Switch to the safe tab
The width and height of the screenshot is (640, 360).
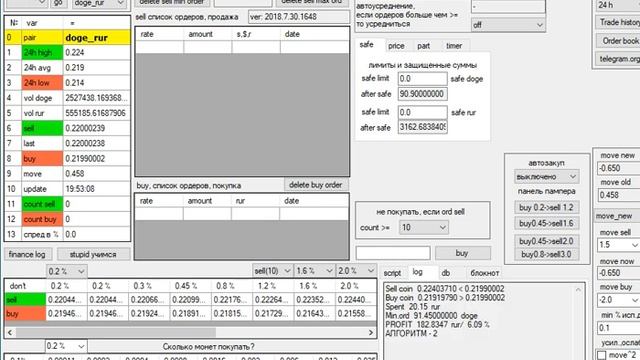click(x=367, y=45)
